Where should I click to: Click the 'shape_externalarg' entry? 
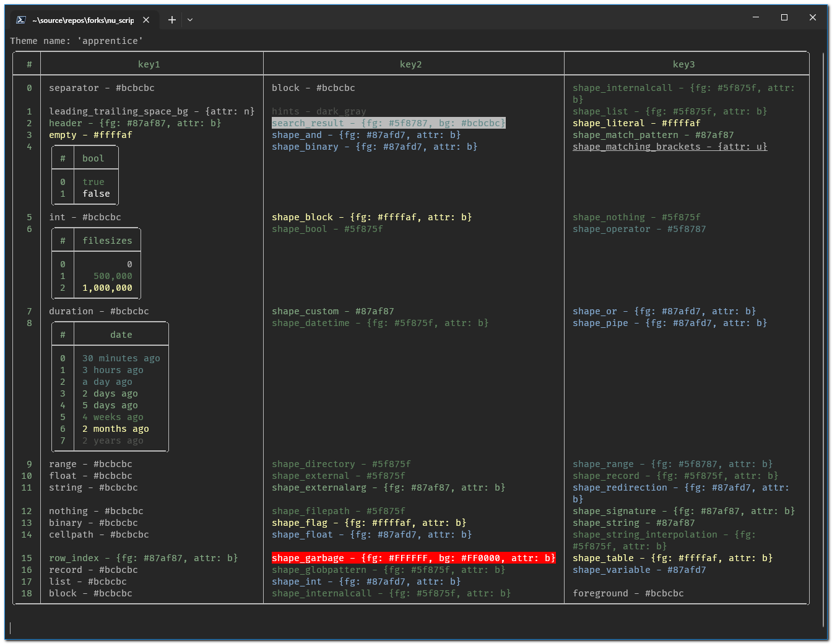point(389,487)
